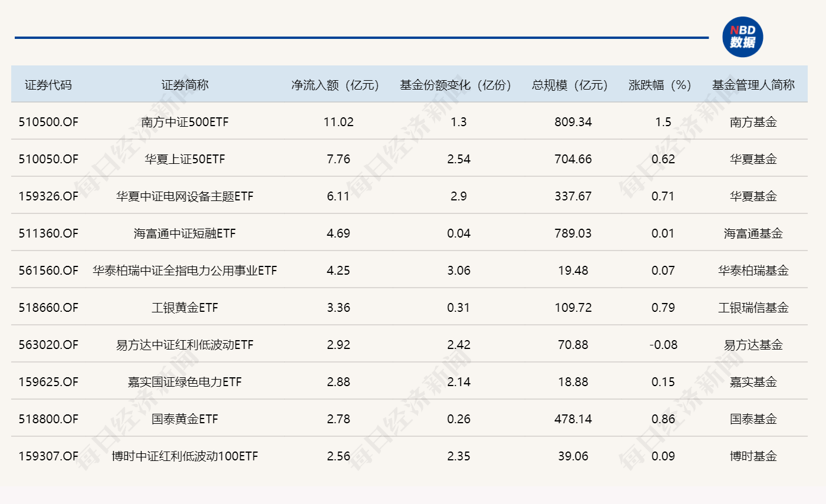
Task: Select the 海富通中证短融ETF row name
Action: point(185,233)
